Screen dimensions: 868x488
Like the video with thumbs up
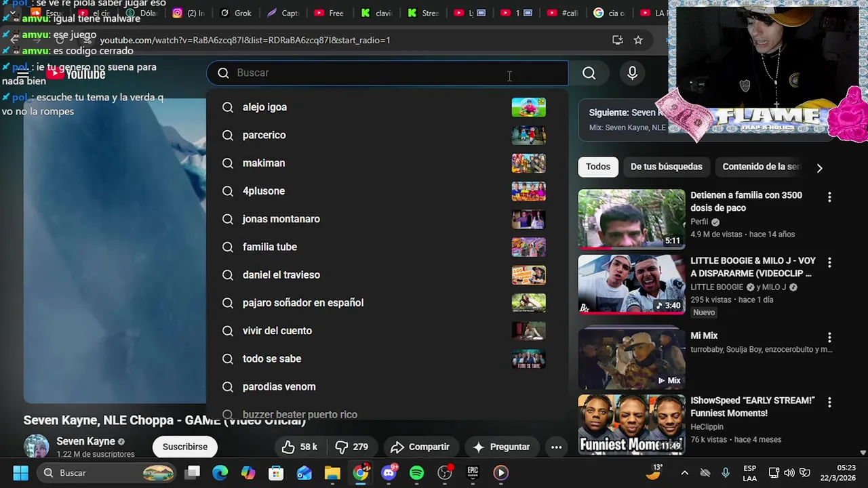300,447
